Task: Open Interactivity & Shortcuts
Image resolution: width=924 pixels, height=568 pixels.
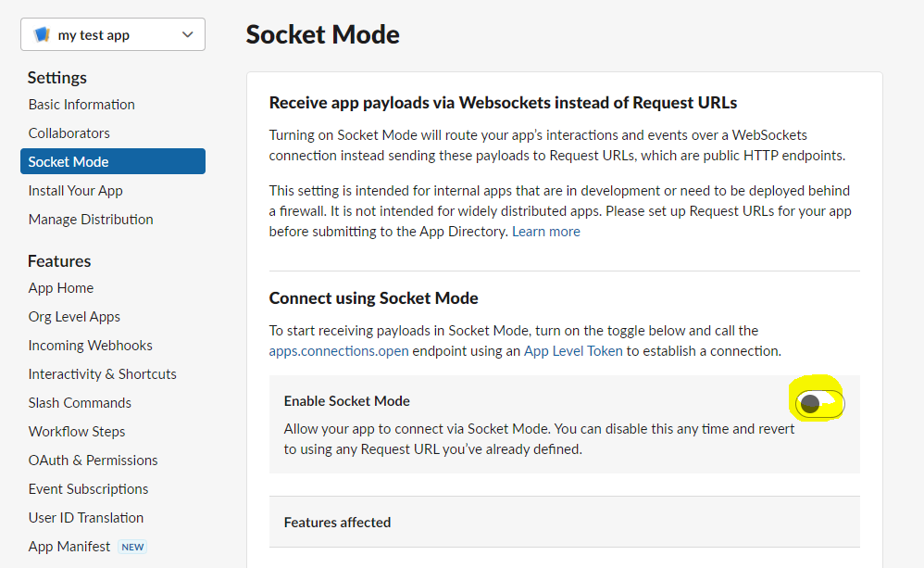Action: [103, 374]
